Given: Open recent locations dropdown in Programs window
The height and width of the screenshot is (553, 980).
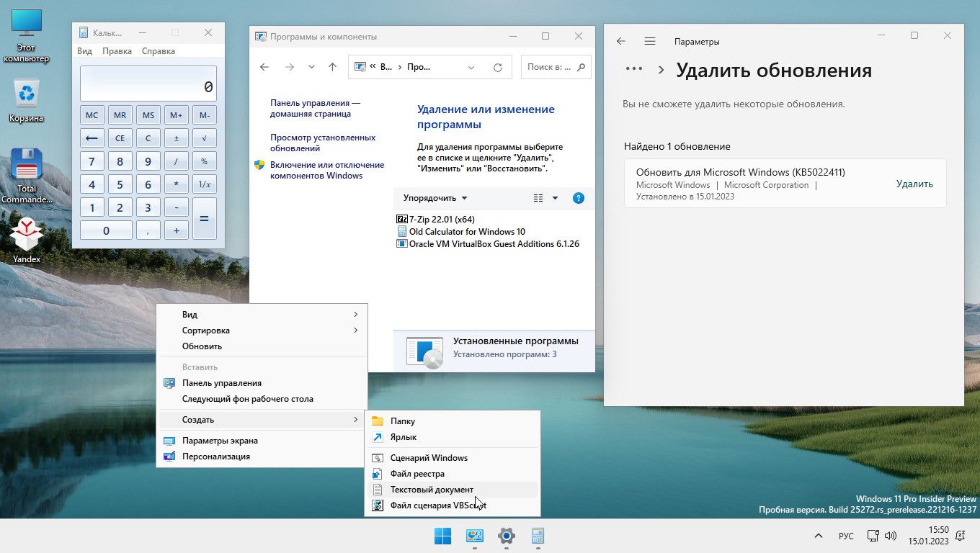Looking at the screenshot, I should (311, 67).
